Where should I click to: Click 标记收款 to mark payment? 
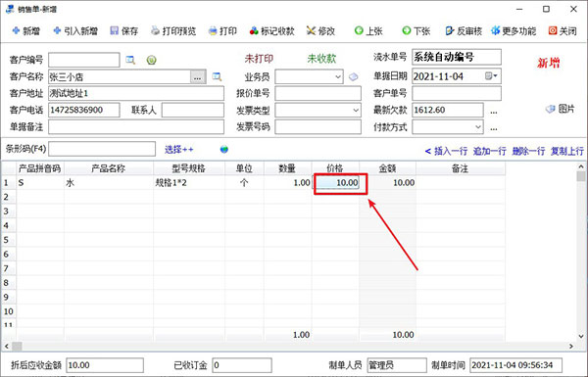[x=272, y=30]
